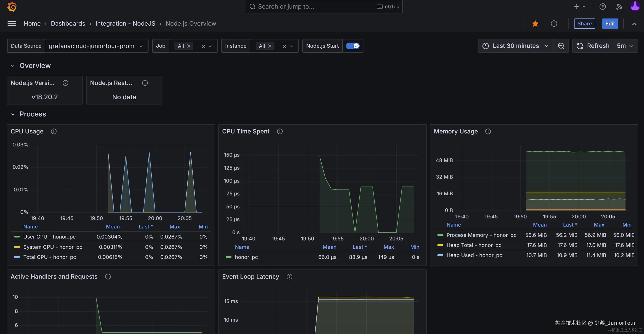Clear the Instance filter selection

click(x=285, y=46)
